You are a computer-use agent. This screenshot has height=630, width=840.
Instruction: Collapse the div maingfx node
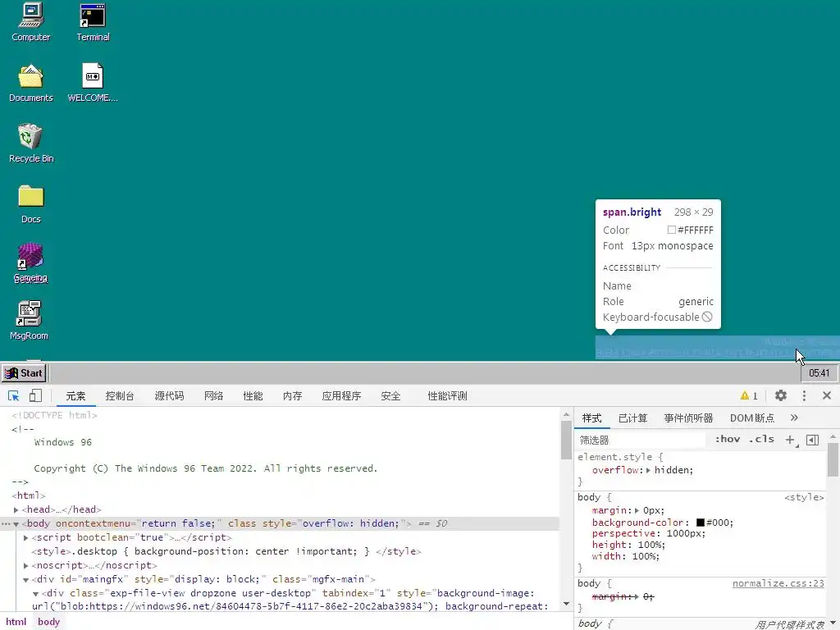25,580
